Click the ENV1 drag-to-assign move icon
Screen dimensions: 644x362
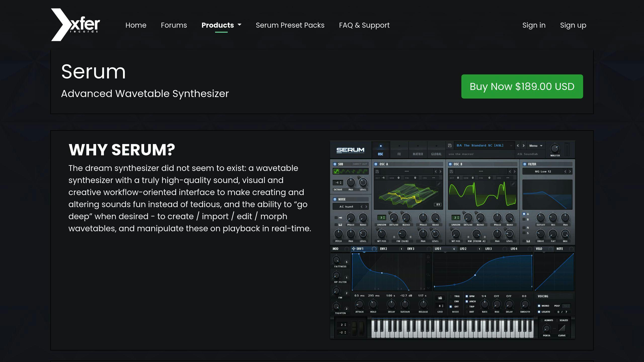click(354, 249)
